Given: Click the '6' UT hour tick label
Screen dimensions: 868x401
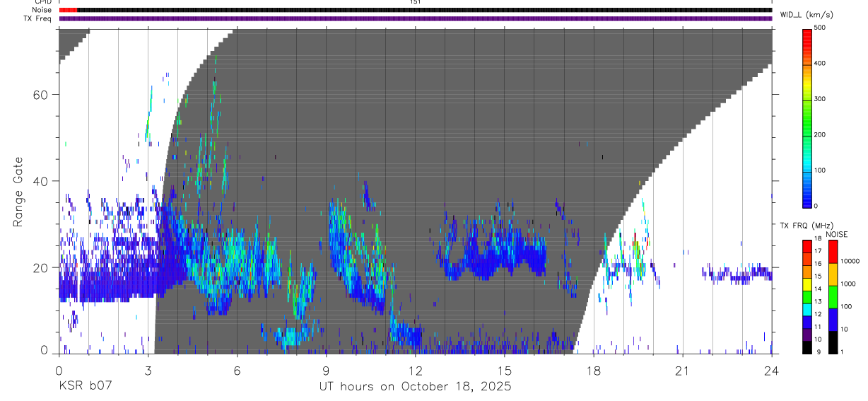Looking at the screenshot, I should click(237, 370).
